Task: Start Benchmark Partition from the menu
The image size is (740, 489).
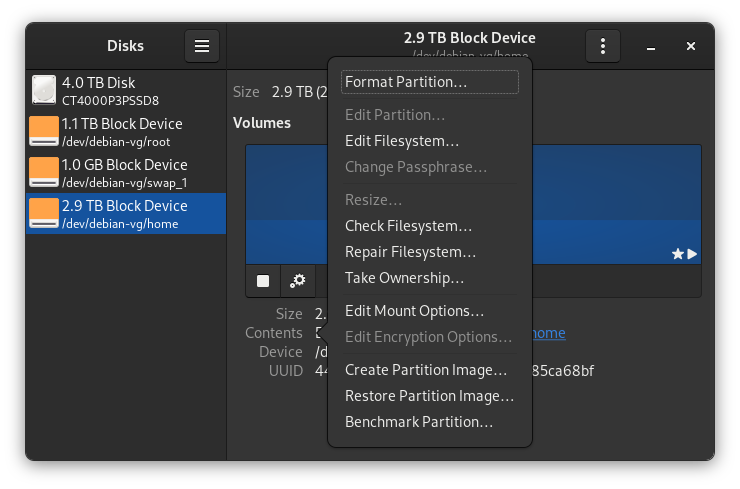Action: (419, 422)
